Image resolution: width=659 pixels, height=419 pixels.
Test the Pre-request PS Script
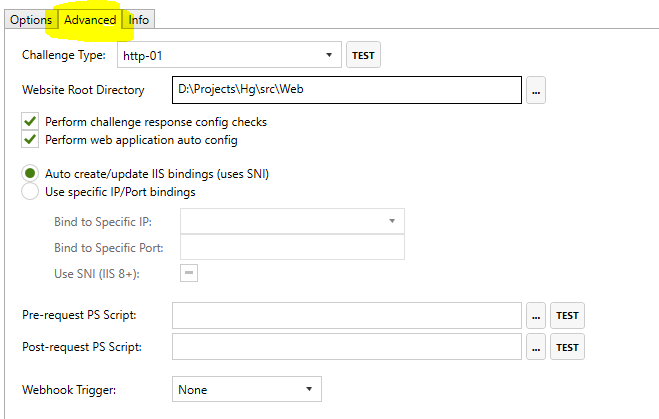pos(567,316)
